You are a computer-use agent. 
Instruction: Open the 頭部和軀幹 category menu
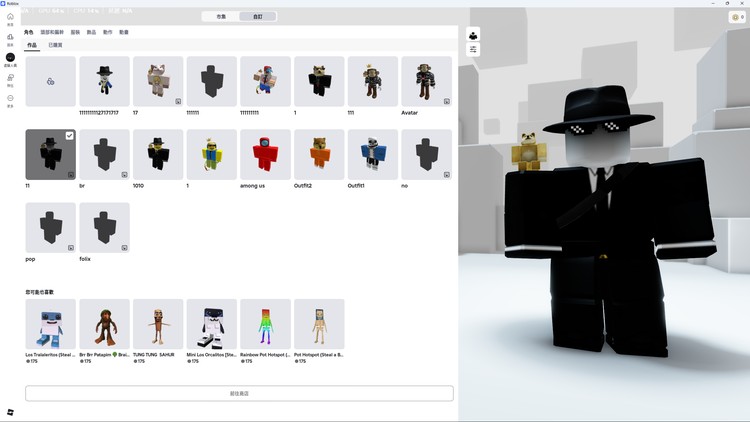point(51,32)
